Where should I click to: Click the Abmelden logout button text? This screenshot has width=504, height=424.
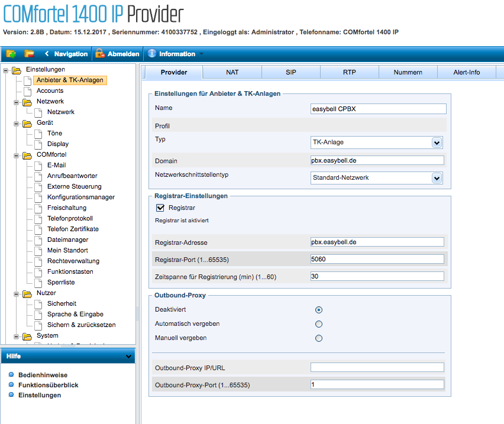[x=124, y=54]
